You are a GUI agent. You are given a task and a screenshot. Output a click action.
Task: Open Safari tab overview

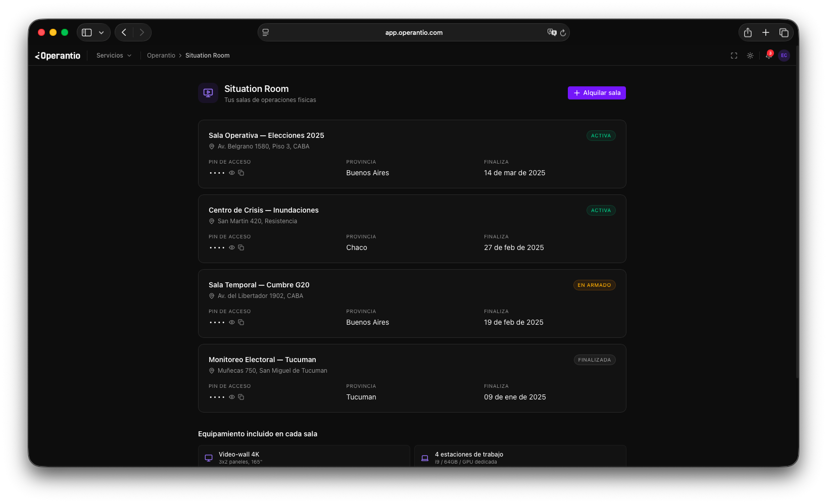tap(784, 32)
